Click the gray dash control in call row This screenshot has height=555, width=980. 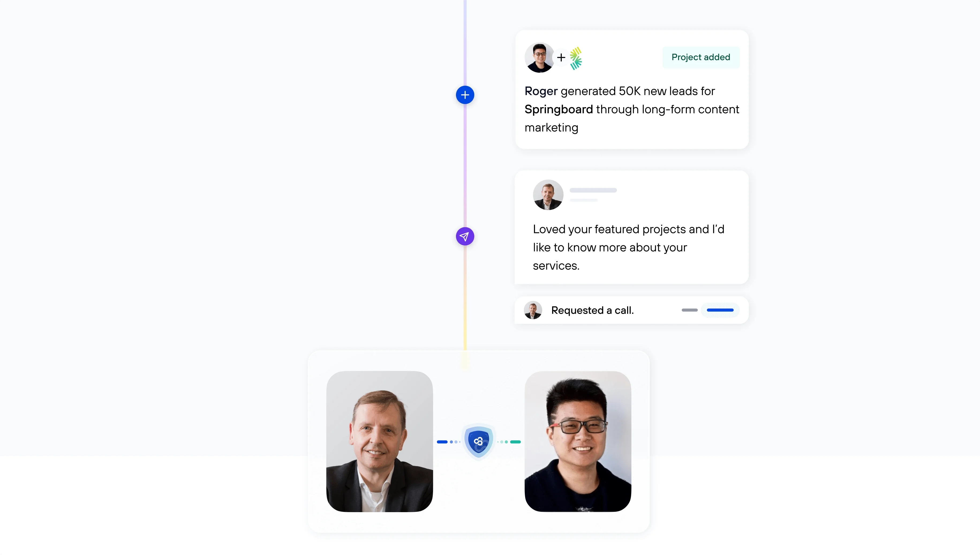[689, 310]
